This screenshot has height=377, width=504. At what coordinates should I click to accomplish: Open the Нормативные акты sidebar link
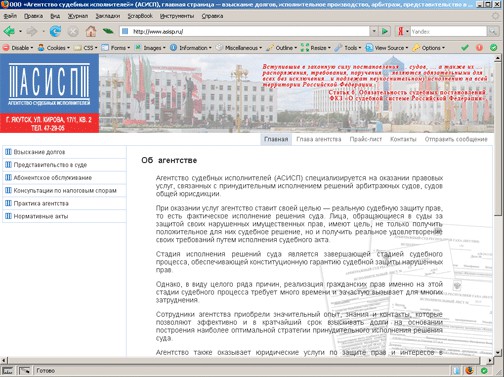(41, 216)
